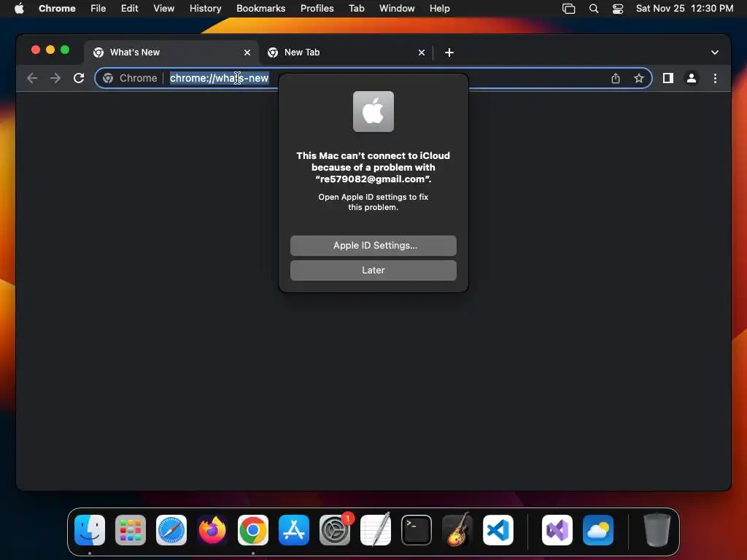
Task: Open Finder from the Dock
Action: (90, 530)
